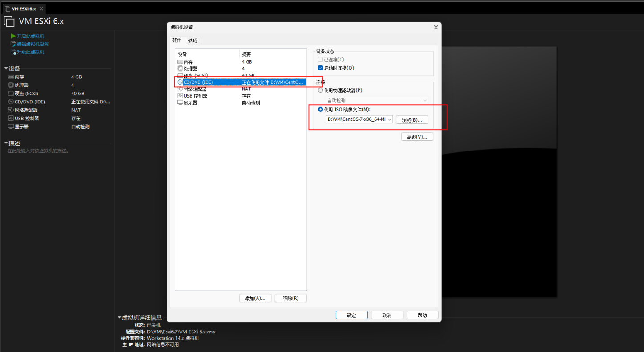This screenshot has height=352, width=644.
Task: Click the green play icon to power on VM
Action: [x=13, y=36]
